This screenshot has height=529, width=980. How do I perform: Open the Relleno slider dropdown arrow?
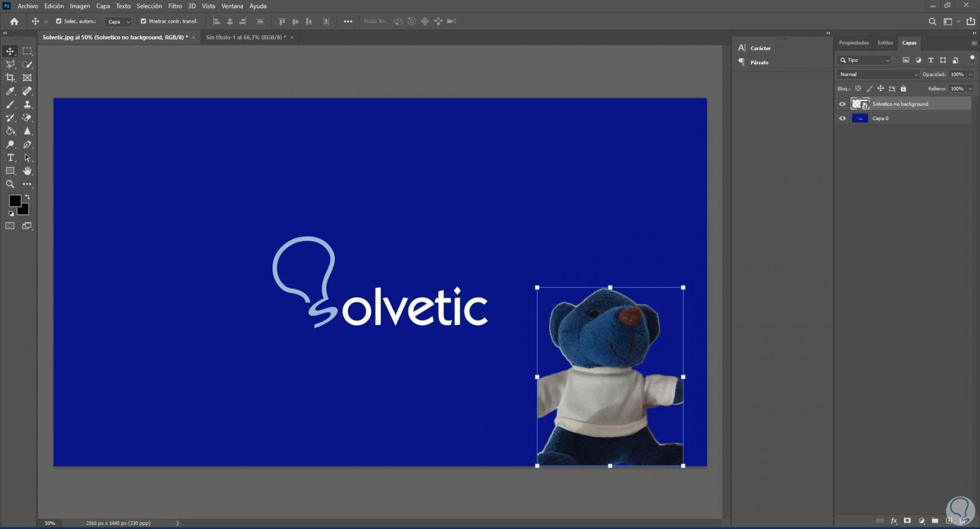[x=970, y=89]
